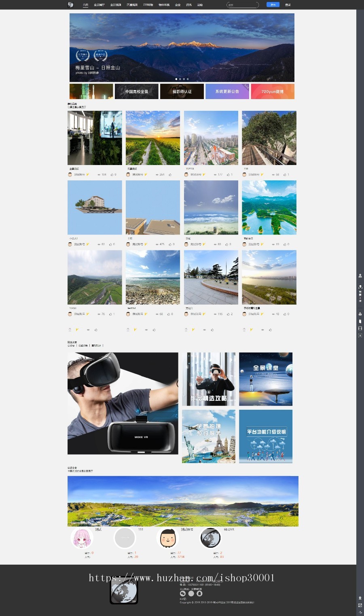Open the blank grey avatar of user 111
The width and height of the screenshot is (364, 616).
point(125,538)
